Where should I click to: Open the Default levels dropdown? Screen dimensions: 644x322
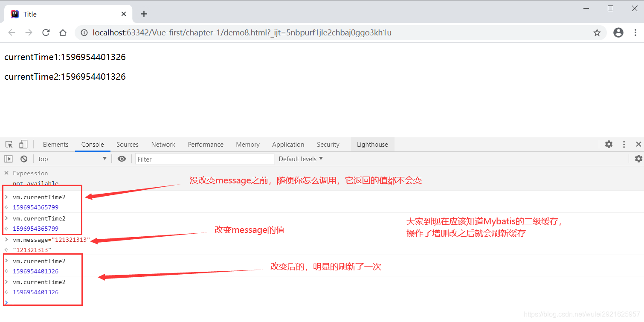pyautogui.click(x=301, y=159)
